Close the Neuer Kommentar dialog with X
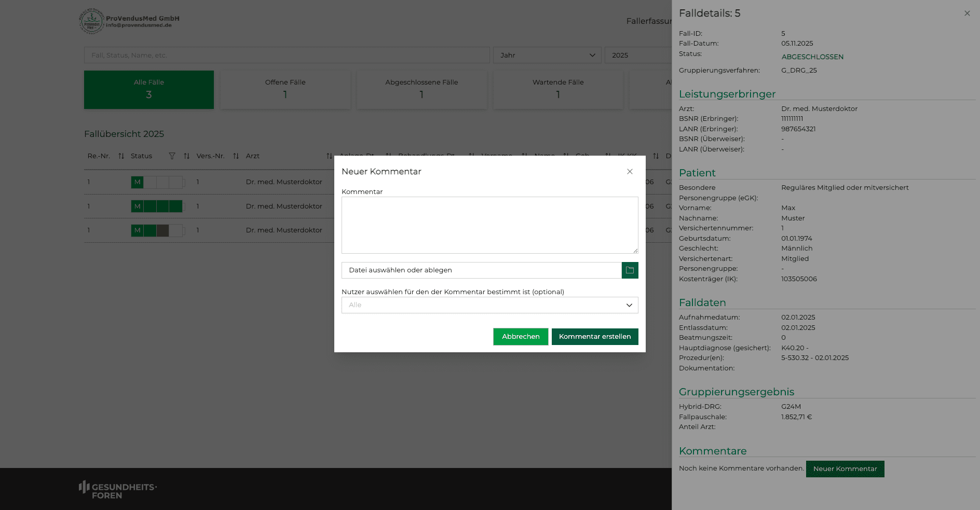The height and width of the screenshot is (510, 980). pos(630,172)
